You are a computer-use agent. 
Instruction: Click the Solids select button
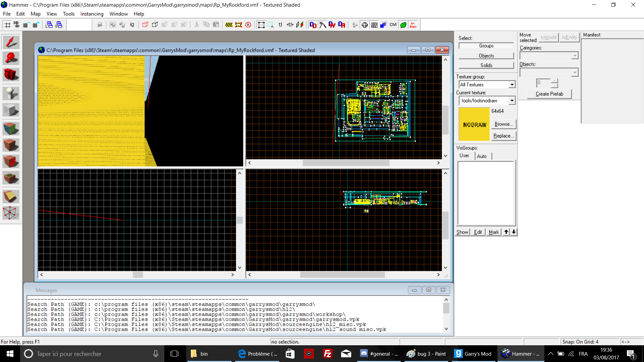pos(486,65)
